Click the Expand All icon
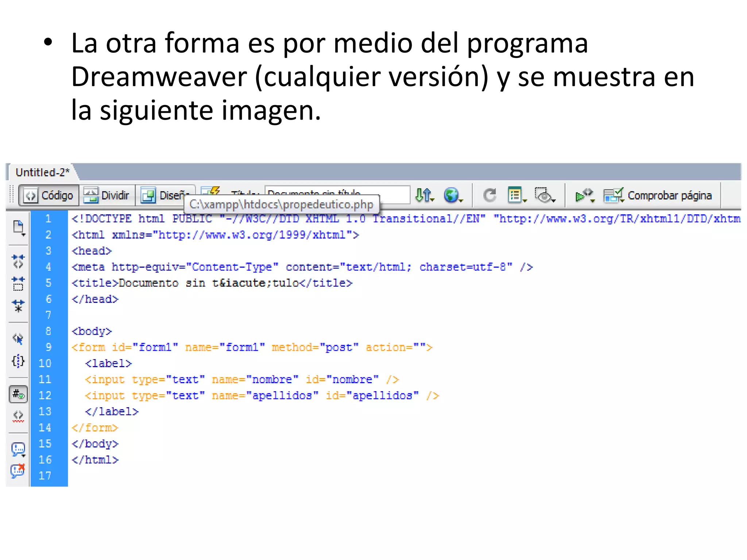This screenshot has width=747, height=560. pyautogui.click(x=18, y=306)
